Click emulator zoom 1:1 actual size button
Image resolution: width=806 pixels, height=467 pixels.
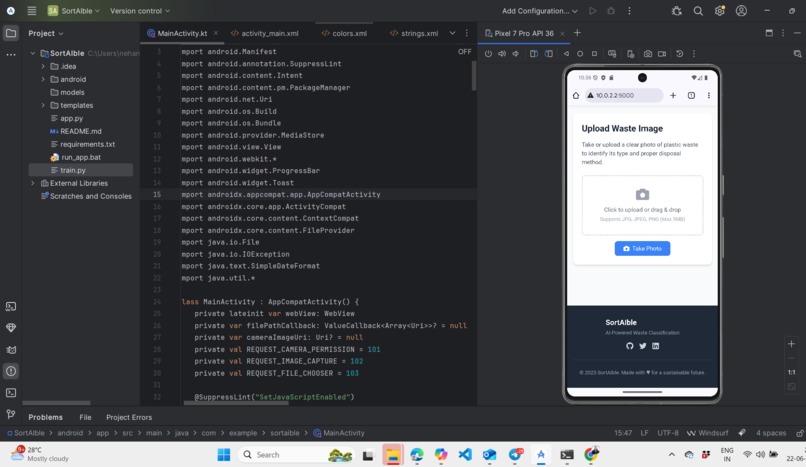coord(792,372)
